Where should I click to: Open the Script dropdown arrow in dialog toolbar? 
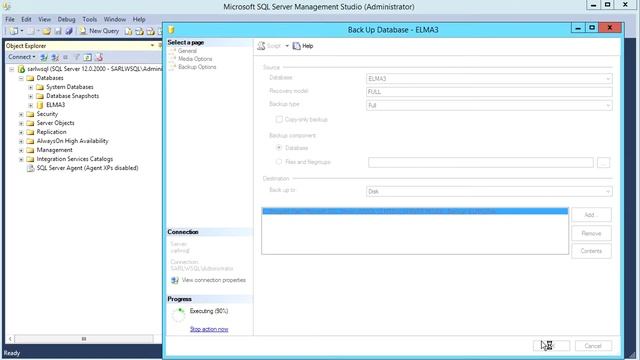coord(287,46)
